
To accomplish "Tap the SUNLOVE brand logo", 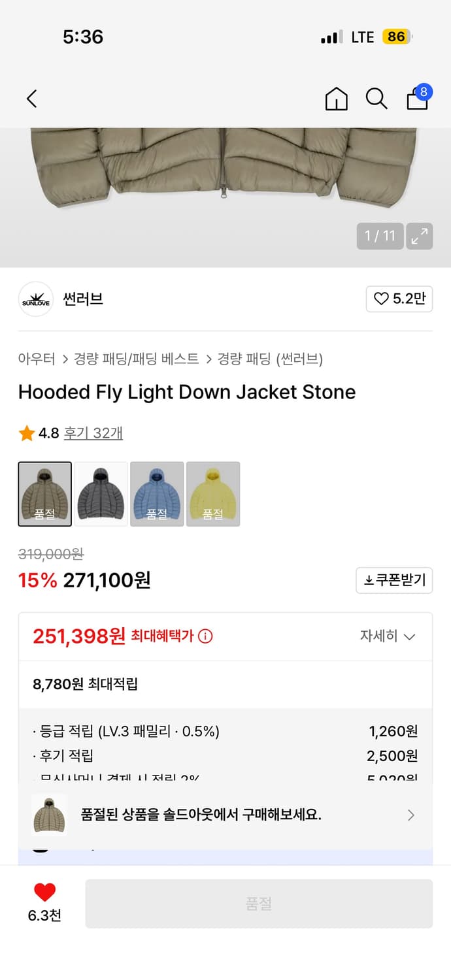I will (x=35, y=299).
